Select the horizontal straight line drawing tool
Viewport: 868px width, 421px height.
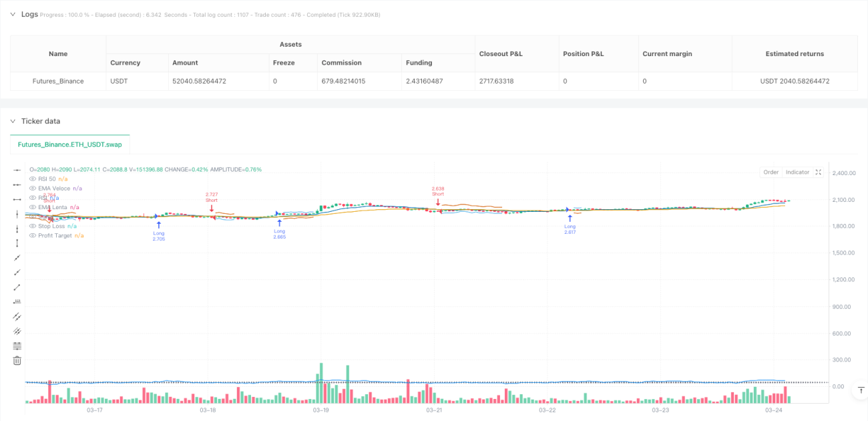click(x=17, y=170)
